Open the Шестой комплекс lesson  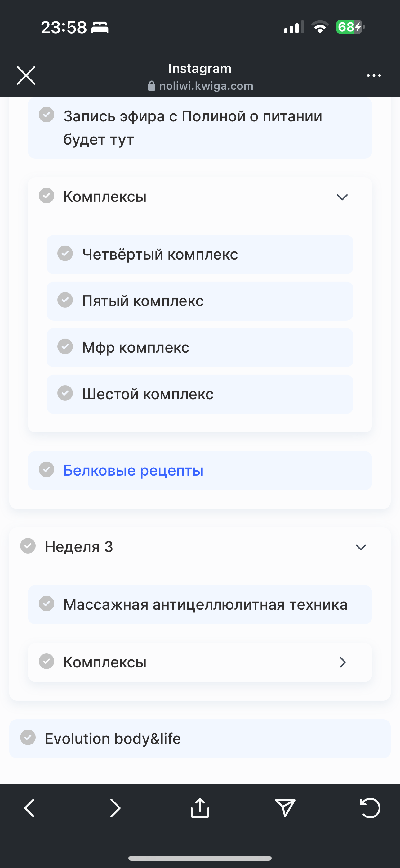point(148,394)
